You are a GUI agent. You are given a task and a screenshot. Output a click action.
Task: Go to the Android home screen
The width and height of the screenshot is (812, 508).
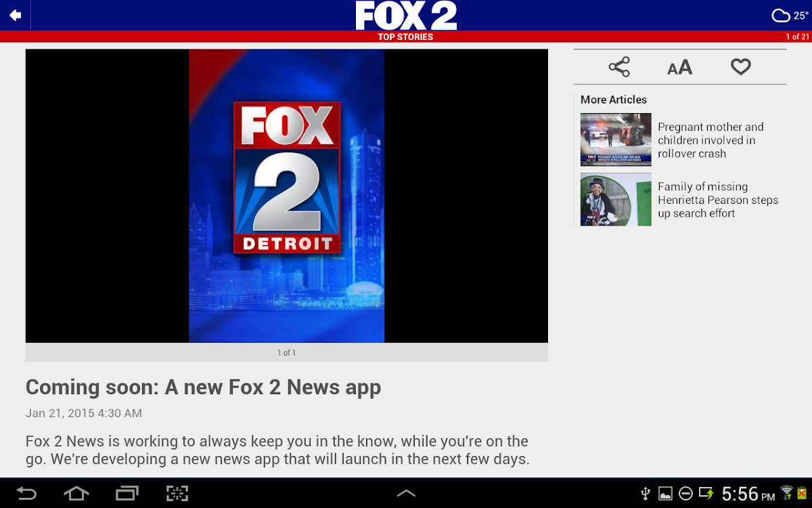(x=76, y=493)
